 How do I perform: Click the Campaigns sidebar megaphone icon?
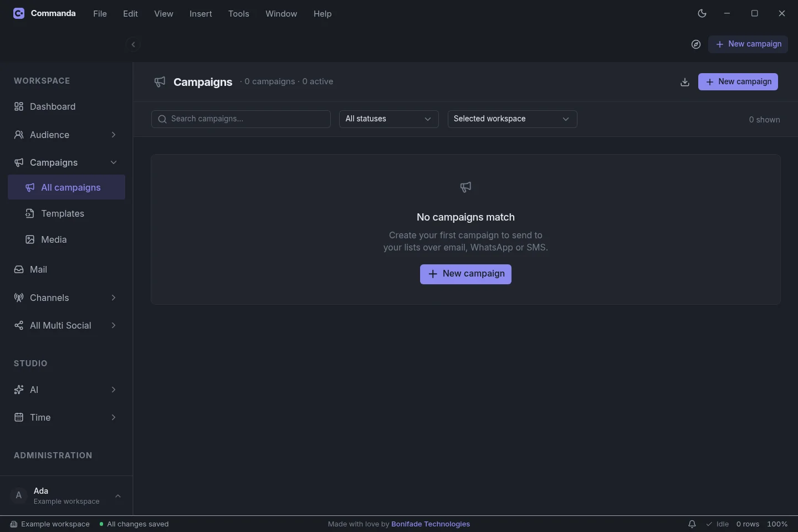point(19,162)
